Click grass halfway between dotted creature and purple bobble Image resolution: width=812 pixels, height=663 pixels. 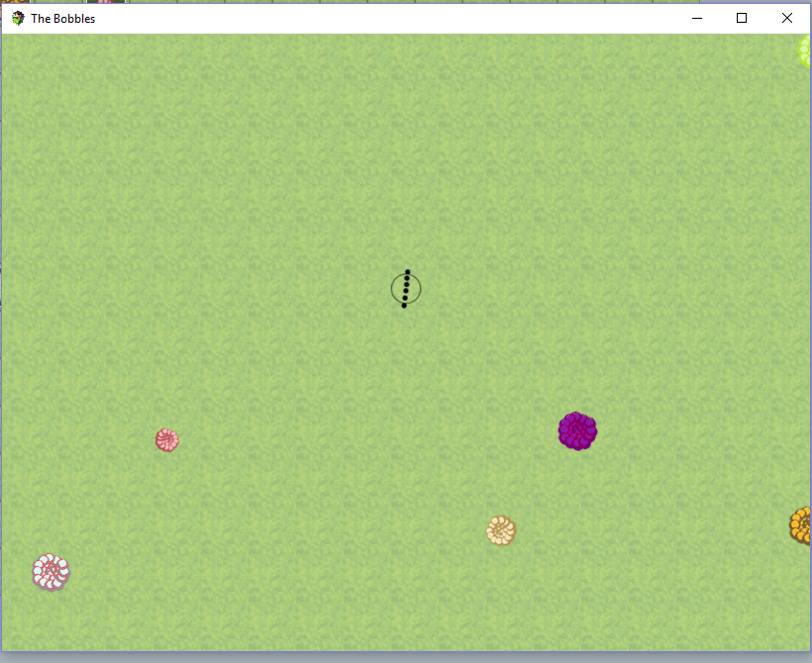492,359
